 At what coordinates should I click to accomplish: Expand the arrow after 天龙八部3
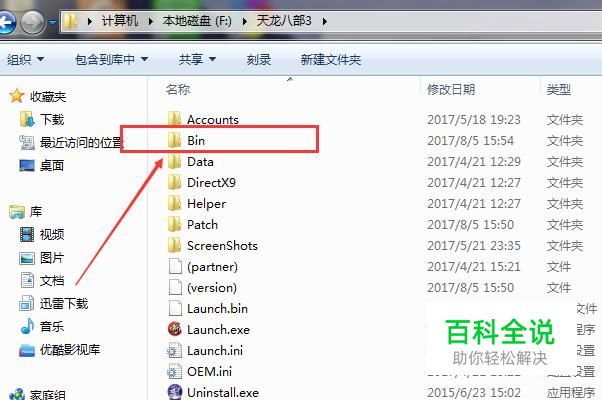click(324, 21)
